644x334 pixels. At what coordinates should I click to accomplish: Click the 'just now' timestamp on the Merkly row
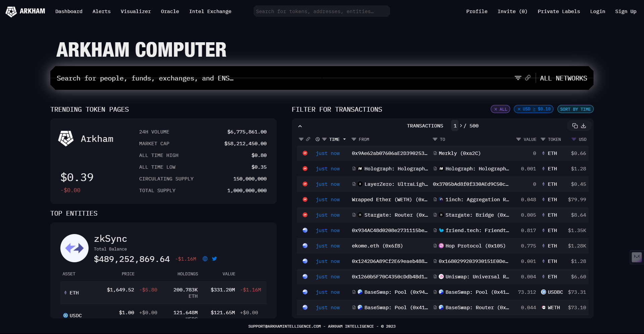pyautogui.click(x=328, y=153)
